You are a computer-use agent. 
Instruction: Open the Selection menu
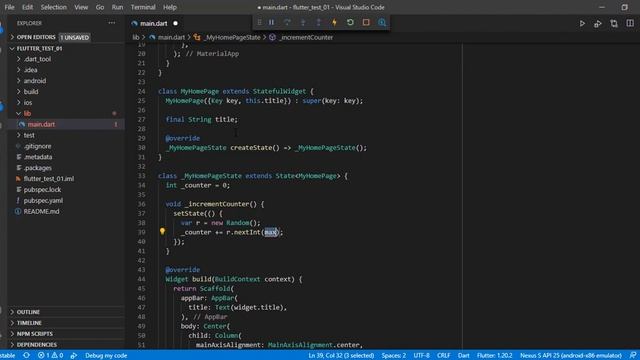[x=53, y=7]
